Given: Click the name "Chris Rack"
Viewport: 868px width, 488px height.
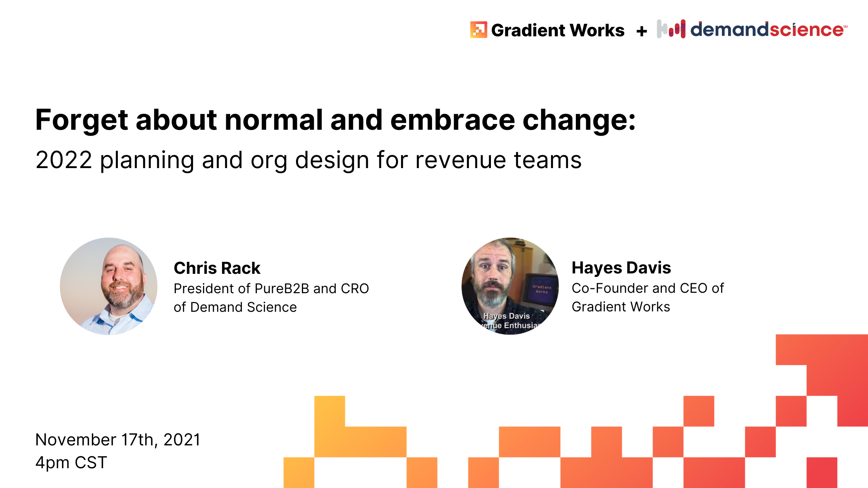Looking at the screenshot, I should click(217, 268).
